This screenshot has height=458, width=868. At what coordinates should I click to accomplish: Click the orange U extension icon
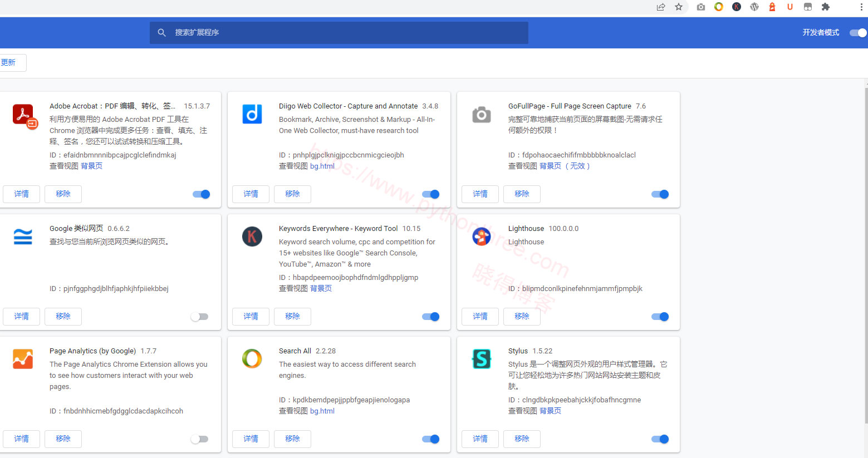coord(790,7)
